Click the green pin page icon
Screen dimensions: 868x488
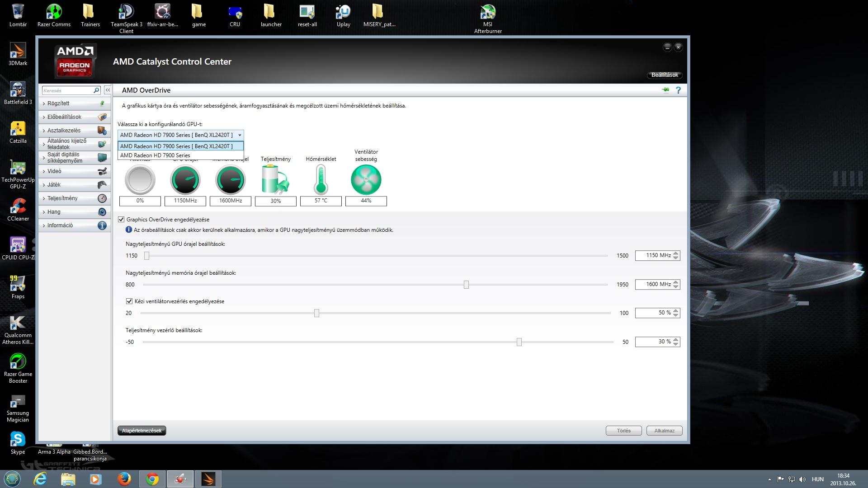pos(665,90)
